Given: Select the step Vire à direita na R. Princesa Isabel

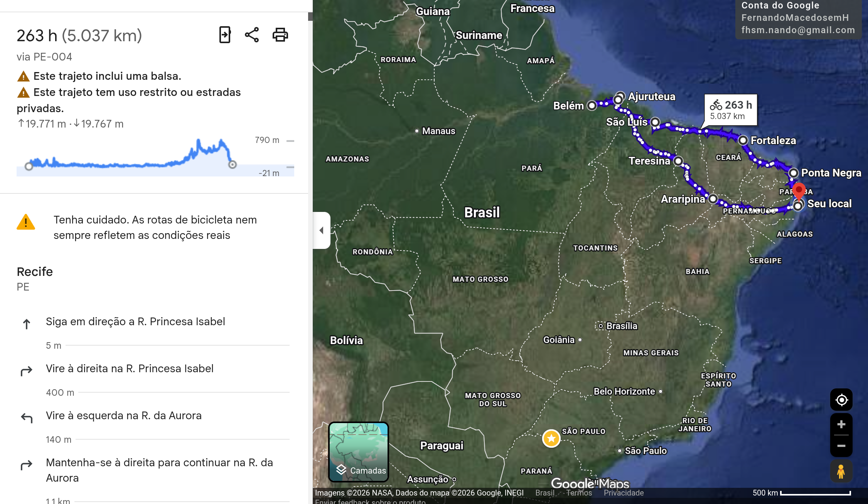Looking at the screenshot, I should pyautogui.click(x=130, y=369).
